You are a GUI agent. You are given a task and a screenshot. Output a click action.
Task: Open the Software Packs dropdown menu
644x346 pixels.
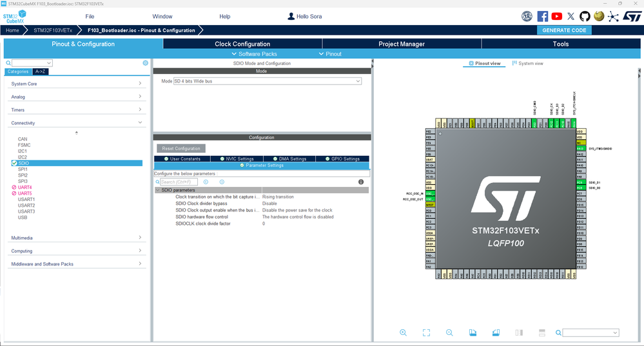254,53
